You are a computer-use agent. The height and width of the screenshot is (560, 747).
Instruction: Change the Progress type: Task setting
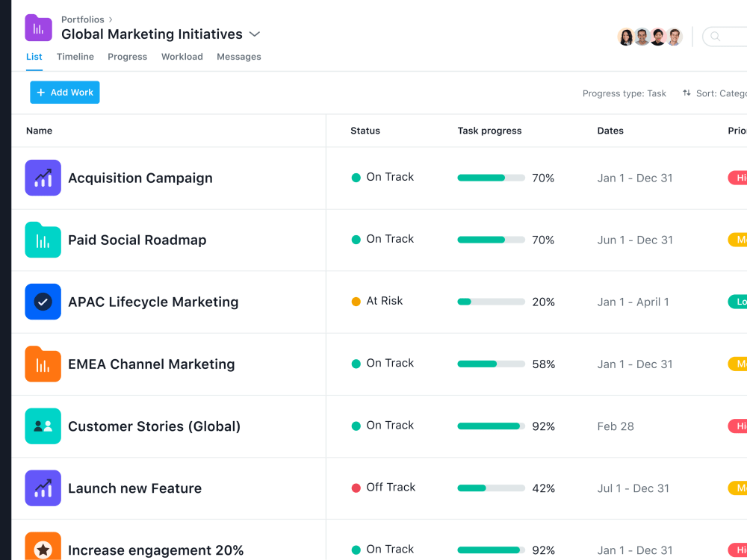pyautogui.click(x=624, y=93)
